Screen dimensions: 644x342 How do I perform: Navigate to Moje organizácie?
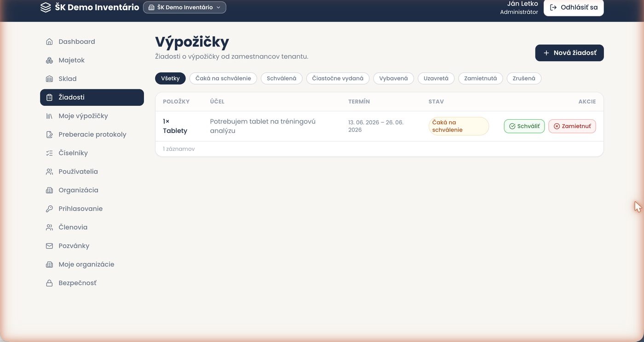92,265
